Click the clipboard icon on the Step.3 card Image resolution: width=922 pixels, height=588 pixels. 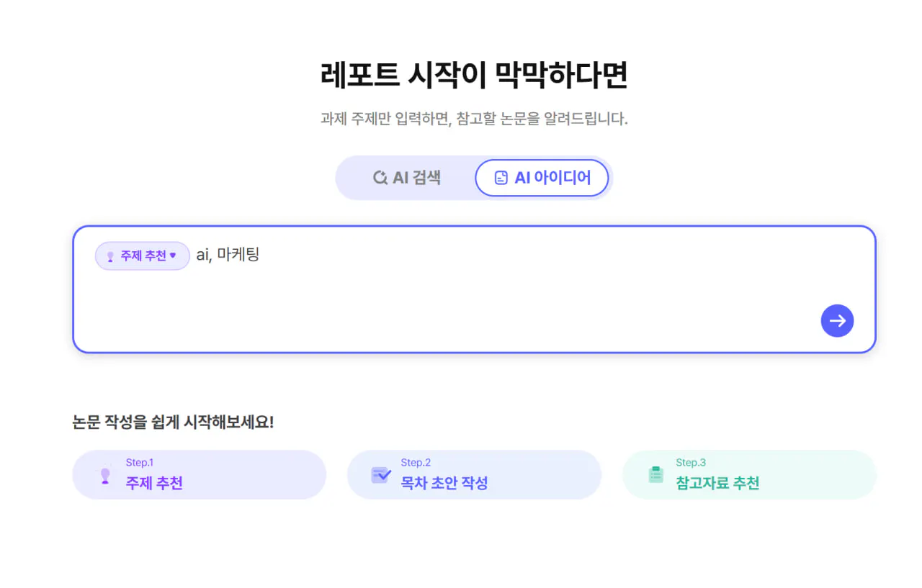click(x=656, y=475)
